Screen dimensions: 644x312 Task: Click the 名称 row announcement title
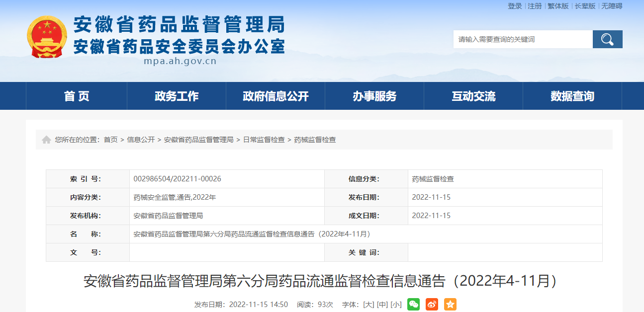(253, 234)
